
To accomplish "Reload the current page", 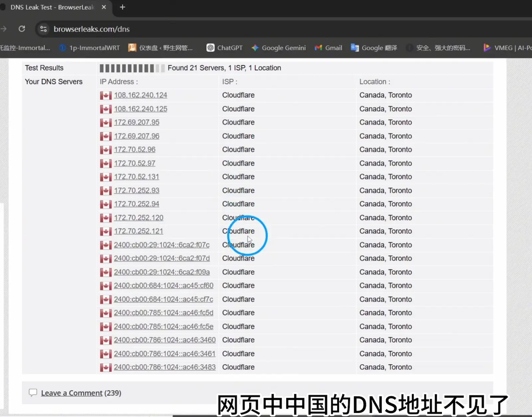I will 22,29.
